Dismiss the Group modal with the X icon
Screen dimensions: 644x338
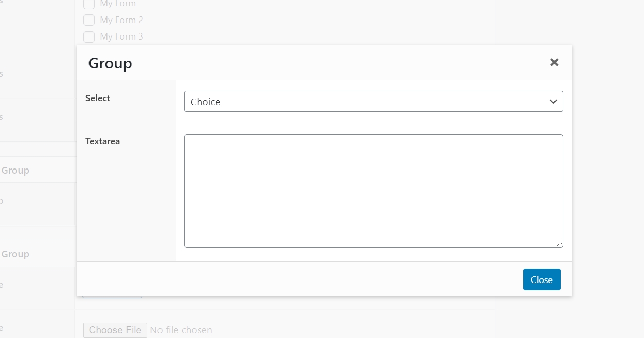(554, 62)
